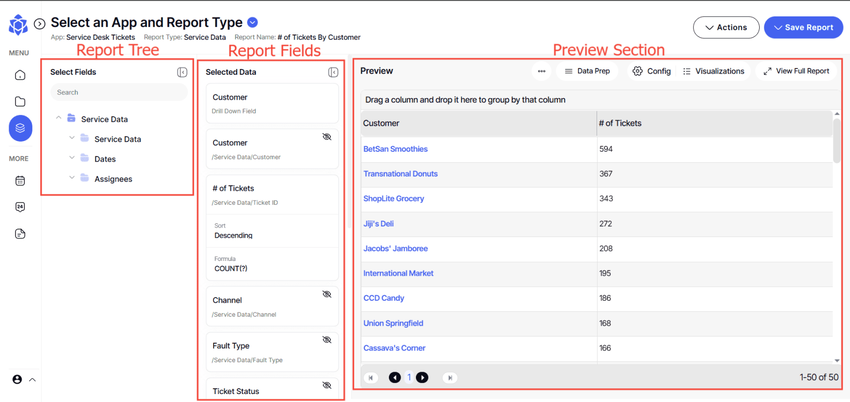Open the Cassava's Corner link
This screenshot has height=402, width=850.
394,348
